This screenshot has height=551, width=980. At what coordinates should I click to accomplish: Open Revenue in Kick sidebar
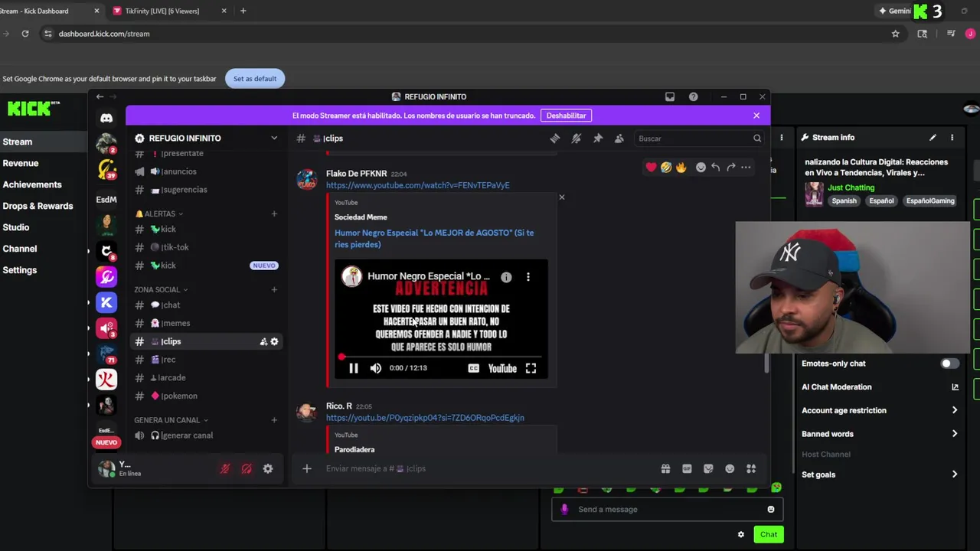tap(21, 163)
